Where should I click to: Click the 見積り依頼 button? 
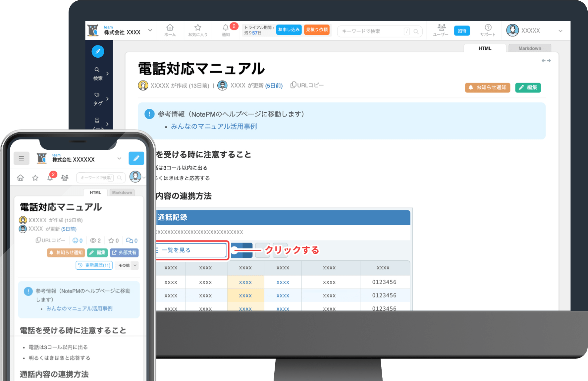(317, 29)
